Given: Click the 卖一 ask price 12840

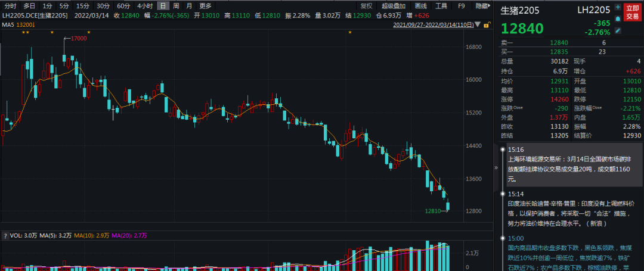Looking at the screenshot, I should [559, 43].
